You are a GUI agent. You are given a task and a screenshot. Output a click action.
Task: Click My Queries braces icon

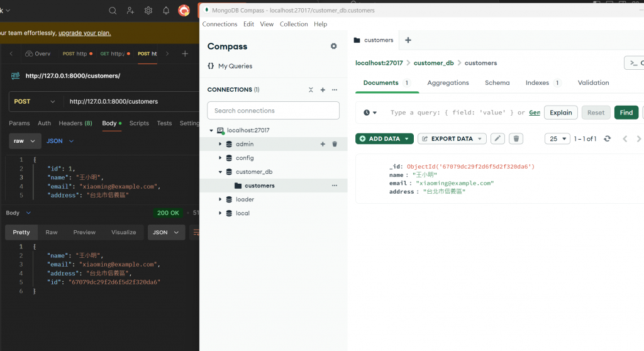pyautogui.click(x=211, y=66)
